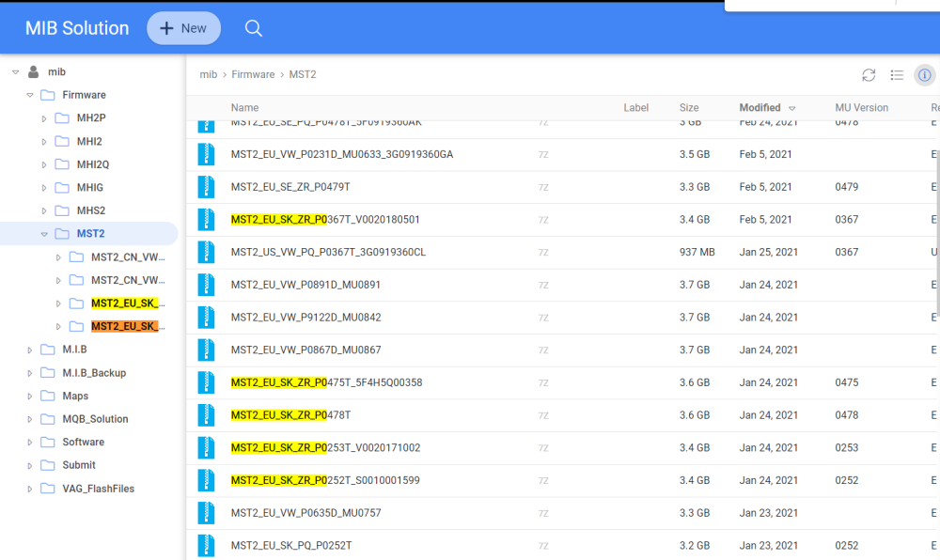Click archive icon for MST2_EU_VW_P0867D_MU0867
This screenshot has width=940, height=560.
coord(206,350)
